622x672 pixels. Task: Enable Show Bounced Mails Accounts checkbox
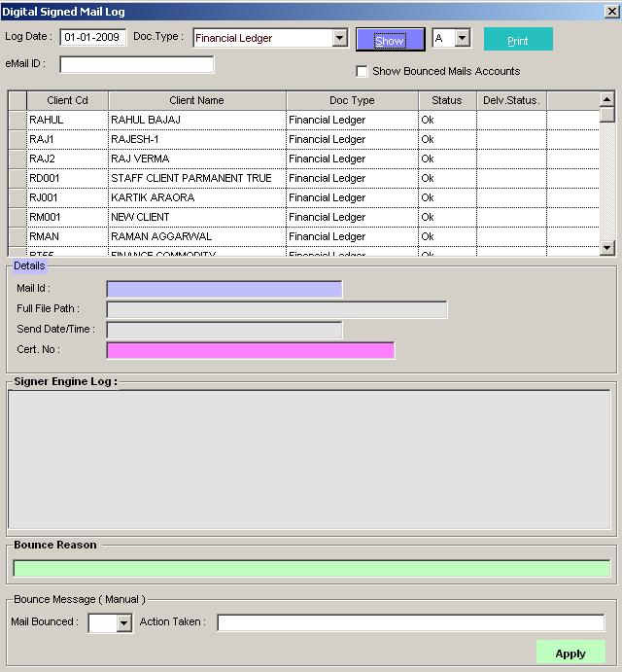point(363,71)
